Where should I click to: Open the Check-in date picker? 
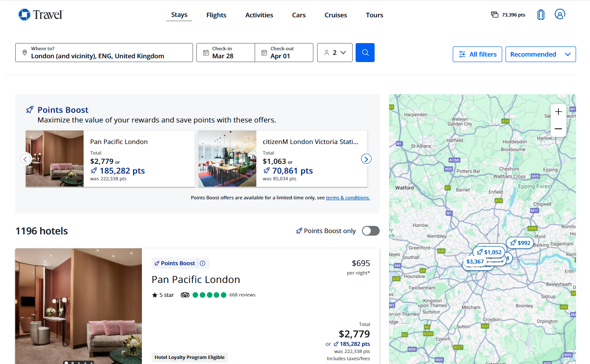pos(226,53)
